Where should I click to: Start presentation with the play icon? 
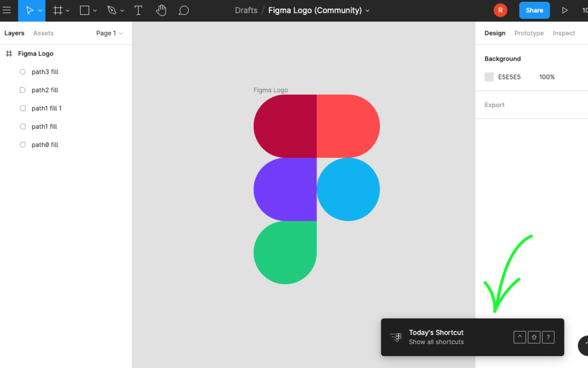coord(565,10)
